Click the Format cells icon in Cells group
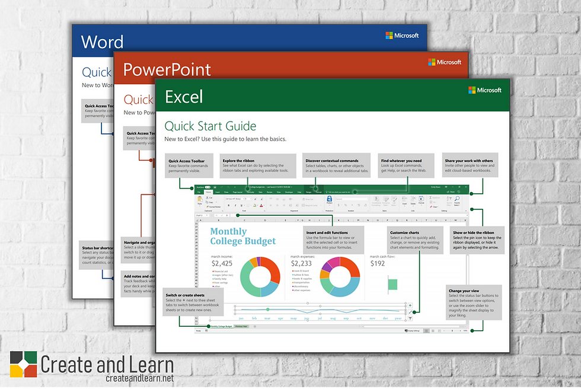The width and height of the screenshot is (581, 392). click(422, 198)
